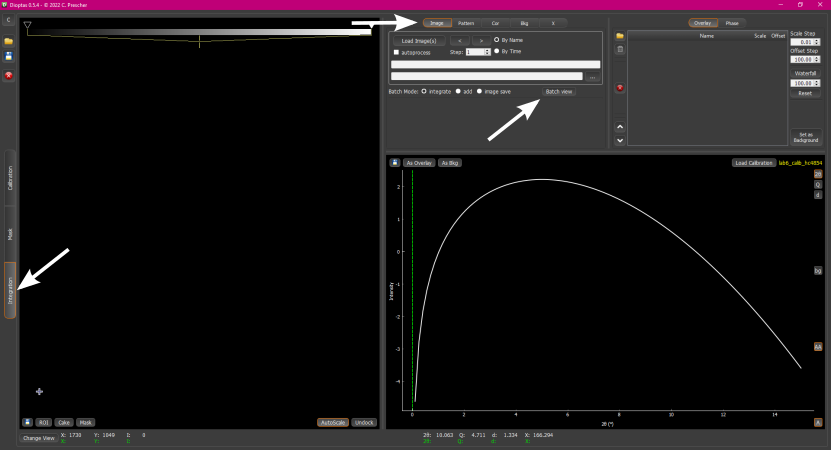The height and width of the screenshot is (450, 831).
Task: Select the image save batch mode
Action: click(x=479, y=91)
